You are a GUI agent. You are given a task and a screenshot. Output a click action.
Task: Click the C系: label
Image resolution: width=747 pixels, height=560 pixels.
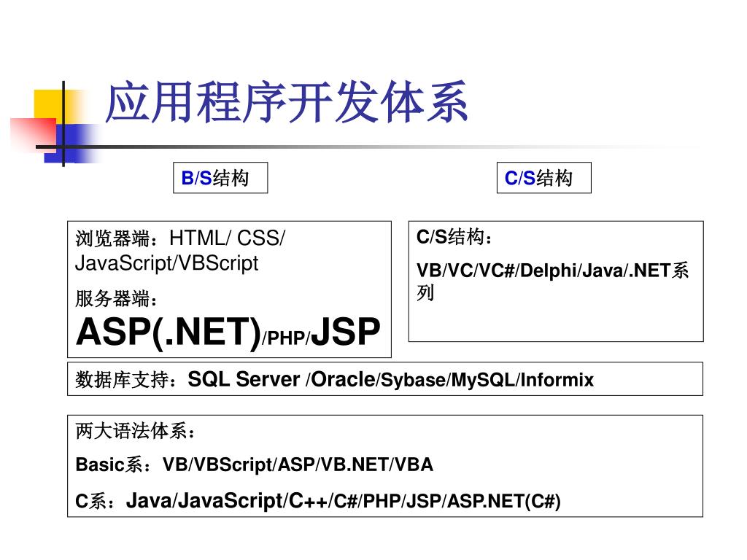(95, 501)
